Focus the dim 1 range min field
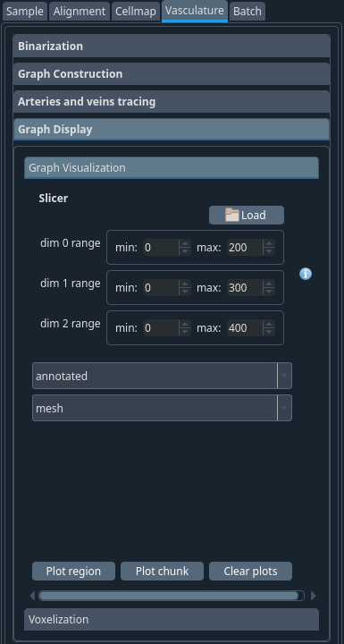The height and width of the screenshot is (644, 344). click(161, 288)
